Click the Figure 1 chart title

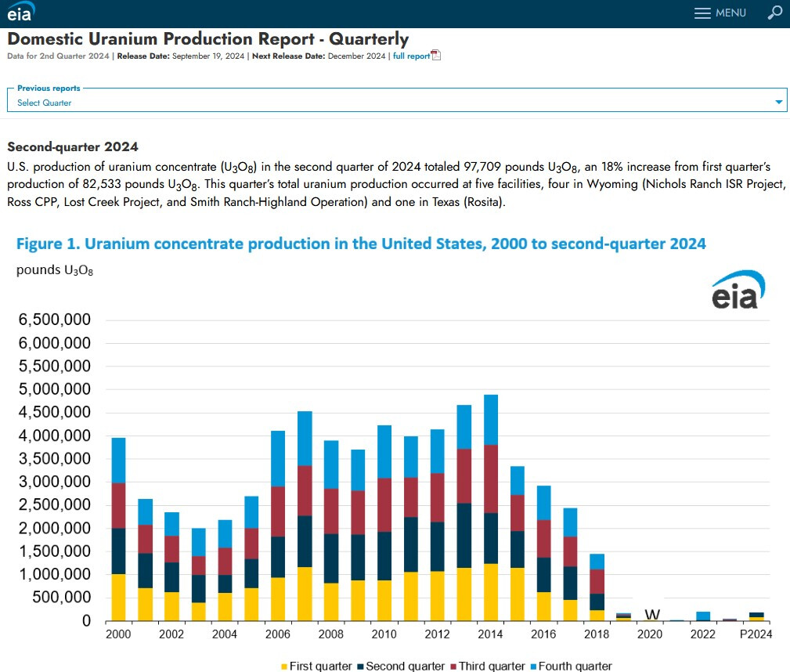pyautogui.click(x=361, y=244)
